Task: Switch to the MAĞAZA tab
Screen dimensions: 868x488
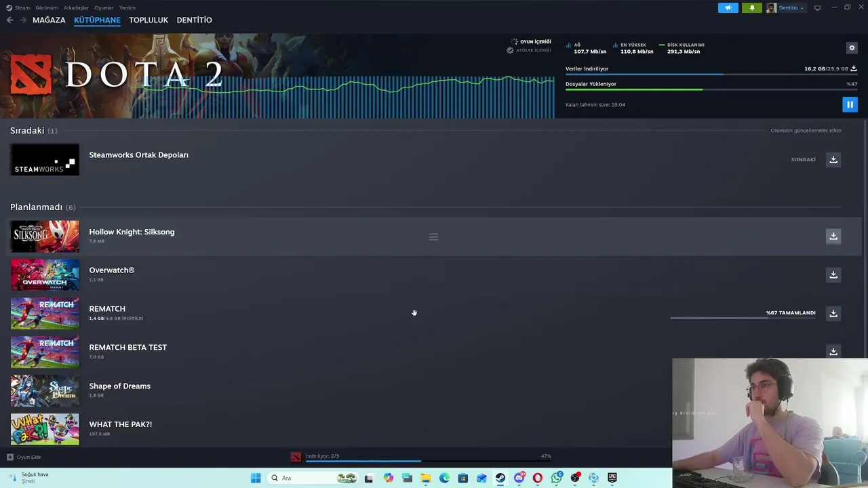Action: pos(49,20)
